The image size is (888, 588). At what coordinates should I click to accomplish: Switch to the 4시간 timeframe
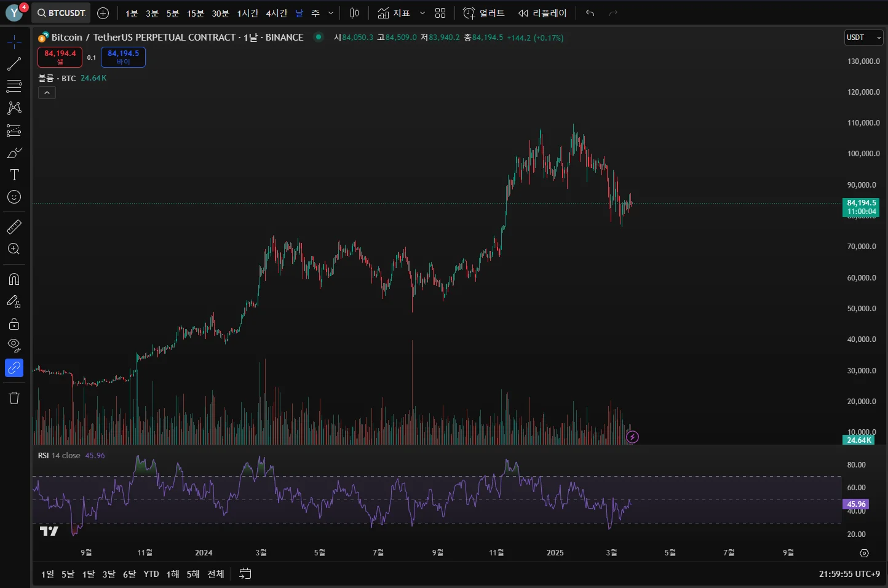277,13
